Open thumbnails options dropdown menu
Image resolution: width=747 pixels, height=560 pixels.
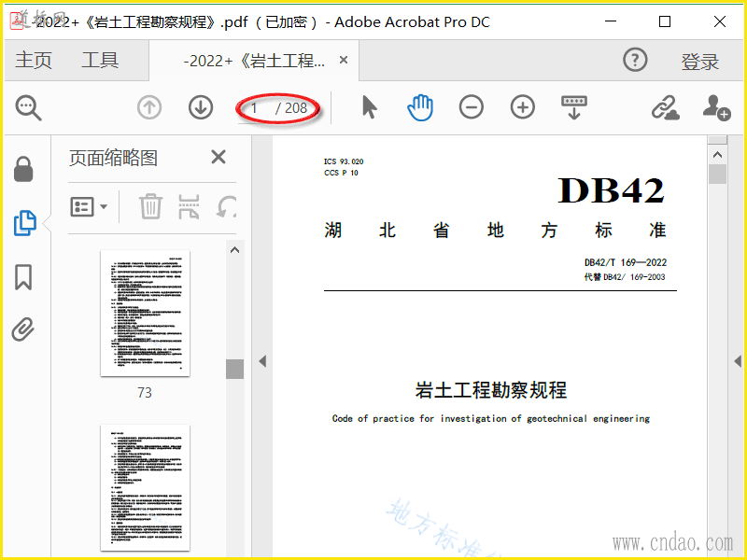coord(89,207)
